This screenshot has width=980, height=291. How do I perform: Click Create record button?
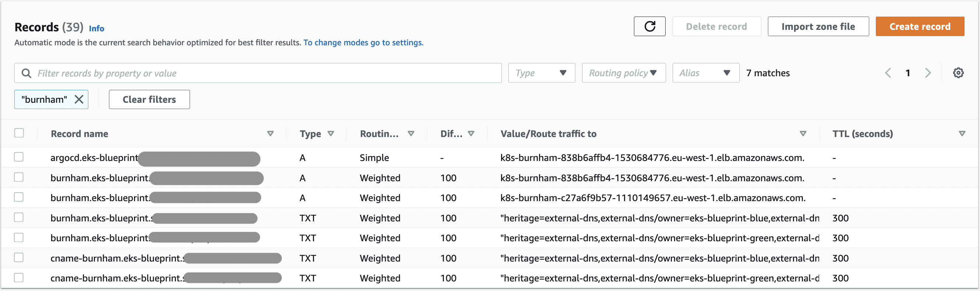coord(920,26)
